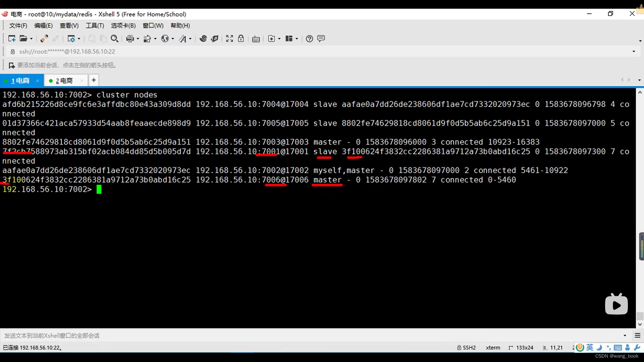
Task: Open the 工具(T) menu
Action: 95,25
